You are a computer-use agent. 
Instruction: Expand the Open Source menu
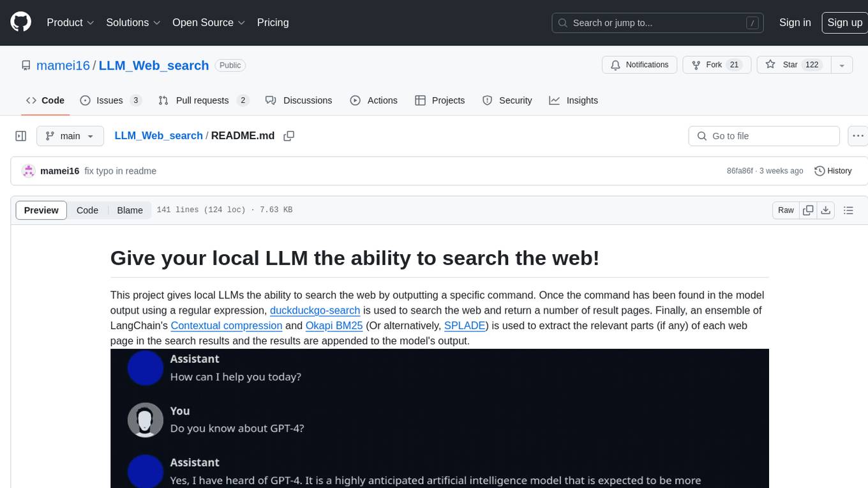(209, 22)
